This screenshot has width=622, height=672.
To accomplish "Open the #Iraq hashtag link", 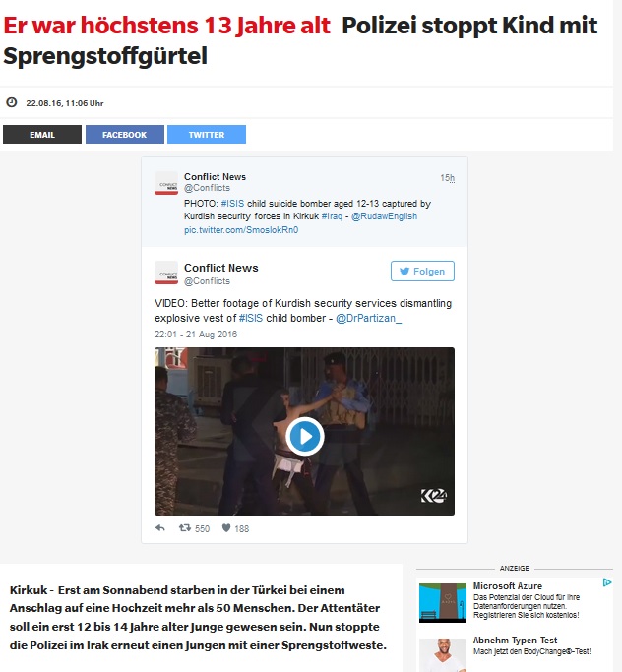I will click(x=332, y=216).
